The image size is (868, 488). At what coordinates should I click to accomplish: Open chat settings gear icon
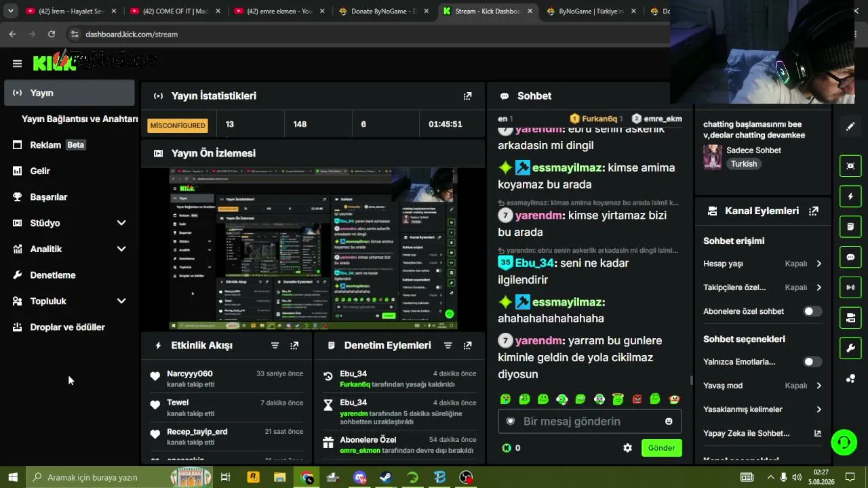pyautogui.click(x=627, y=448)
